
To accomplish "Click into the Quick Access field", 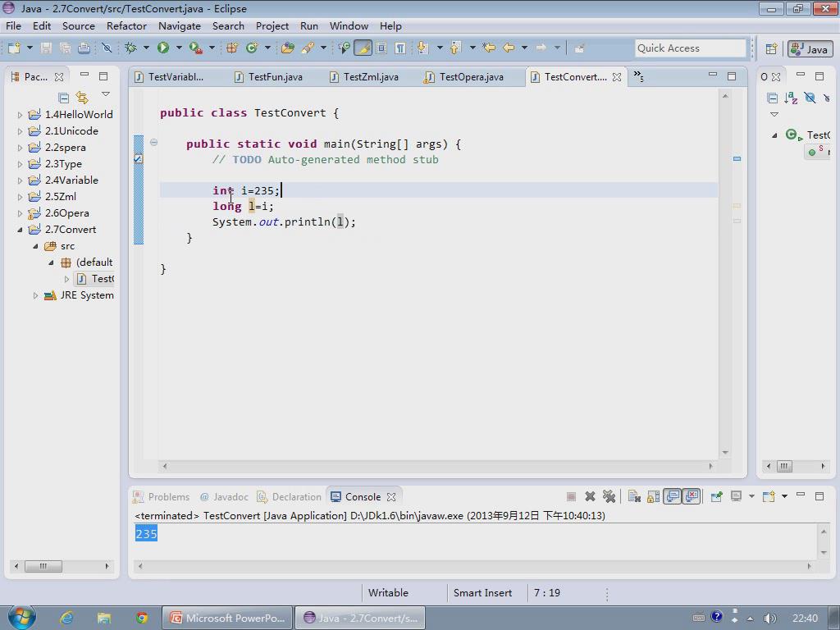I will (690, 48).
